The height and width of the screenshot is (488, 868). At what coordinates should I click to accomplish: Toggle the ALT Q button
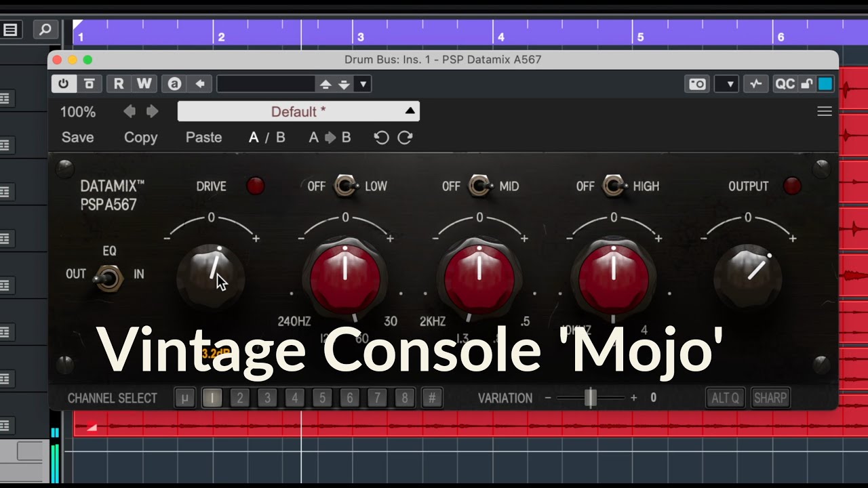click(x=725, y=398)
